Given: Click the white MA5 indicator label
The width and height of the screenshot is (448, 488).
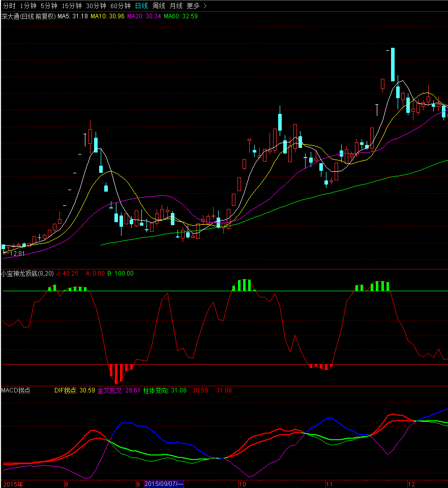Looking at the screenshot, I should [72, 16].
